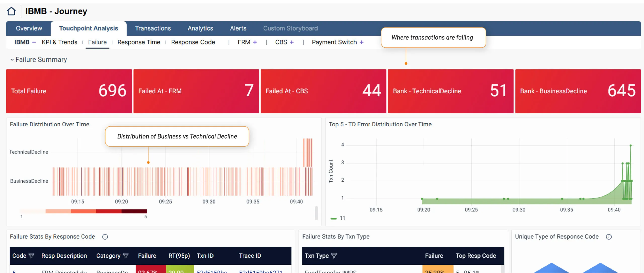This screenshot has height=273, width=644.
Task: Collapse IBMB section with minus icon
Action: pos(34,42)
